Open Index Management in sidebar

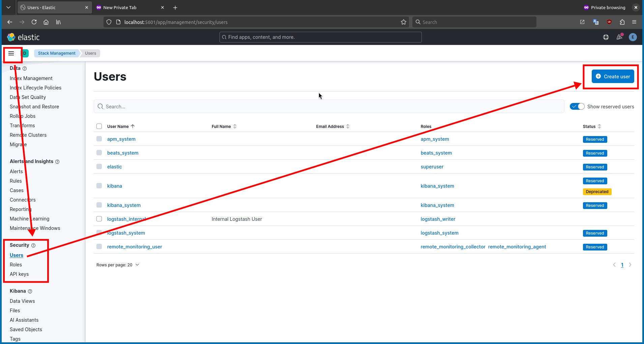click(x=31, y=78)
